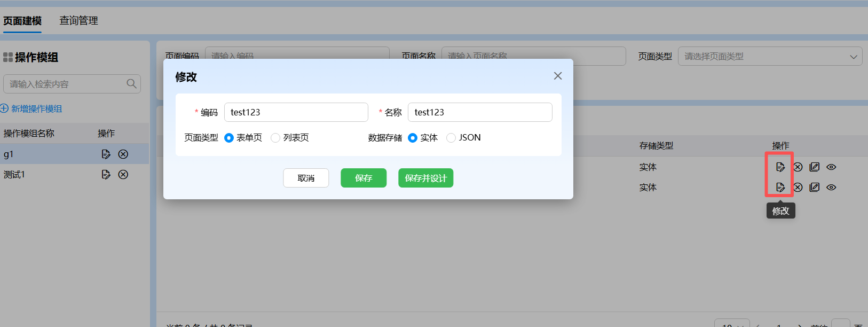Image resolution: width=868 pixels, height=327 pixels.
Task: Click modify icon in second table row
Action: tap(780, 188)
